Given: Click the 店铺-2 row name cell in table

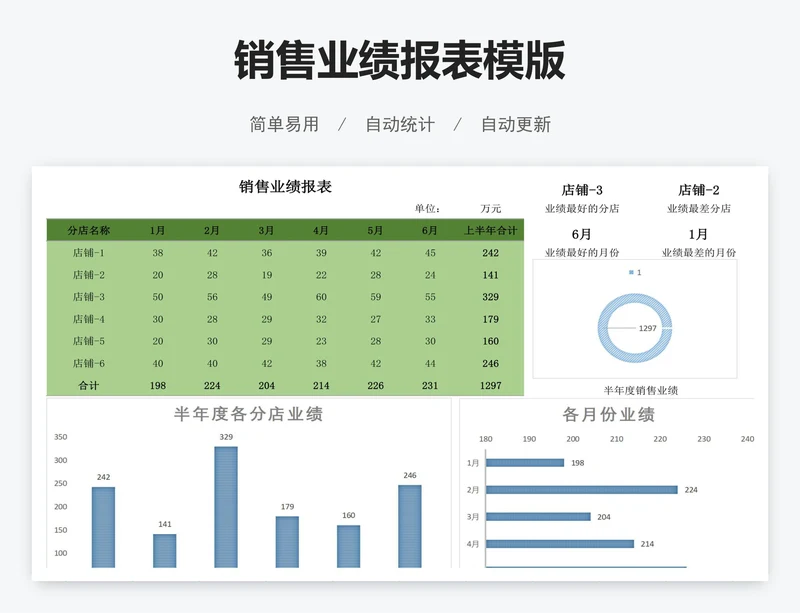Looking at the screenshot, I should tap(89, 275).
